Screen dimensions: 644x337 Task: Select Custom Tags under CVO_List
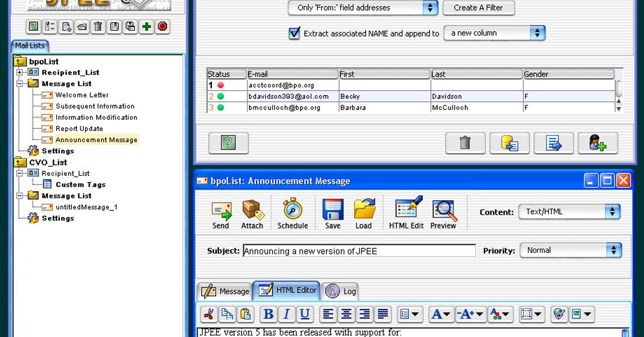[80, 185]
